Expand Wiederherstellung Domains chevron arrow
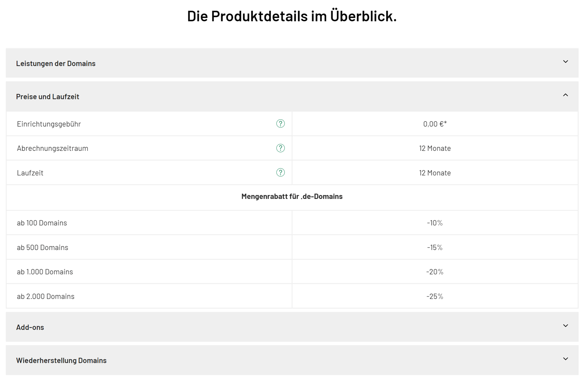The height and width of the screenshot is (384, 588). pos(566,359)
